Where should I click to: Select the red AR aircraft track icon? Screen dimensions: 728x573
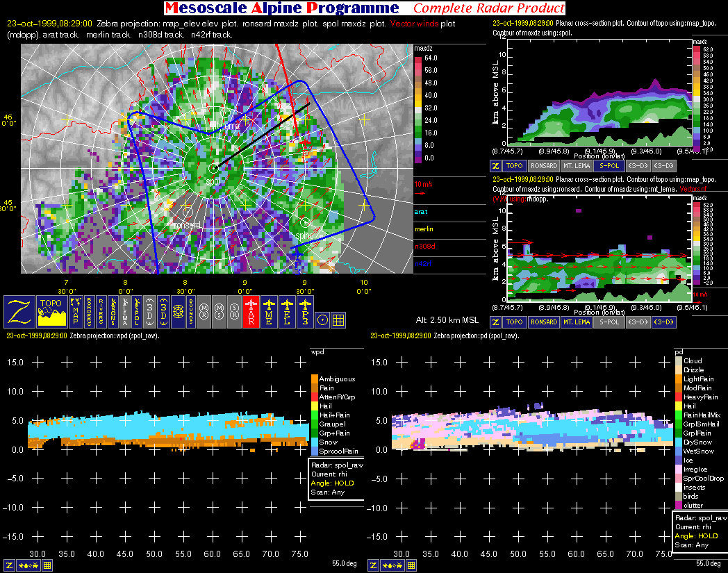pyautogui.click(x=251, y=312)
